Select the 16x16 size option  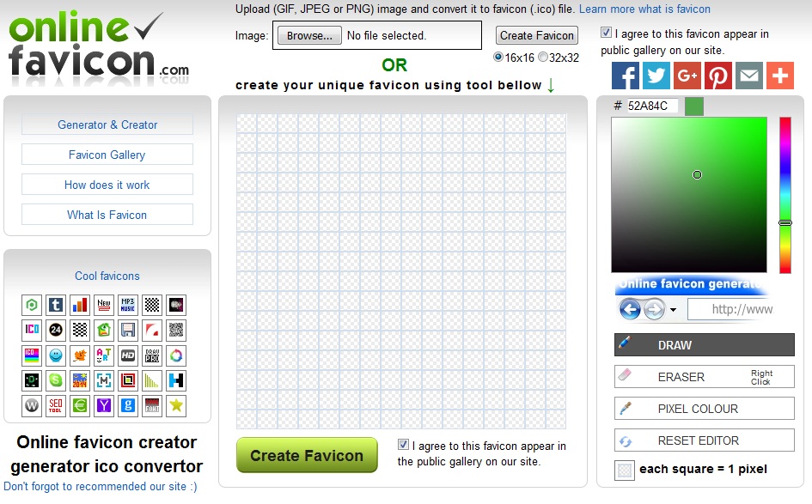coord(498,57)
